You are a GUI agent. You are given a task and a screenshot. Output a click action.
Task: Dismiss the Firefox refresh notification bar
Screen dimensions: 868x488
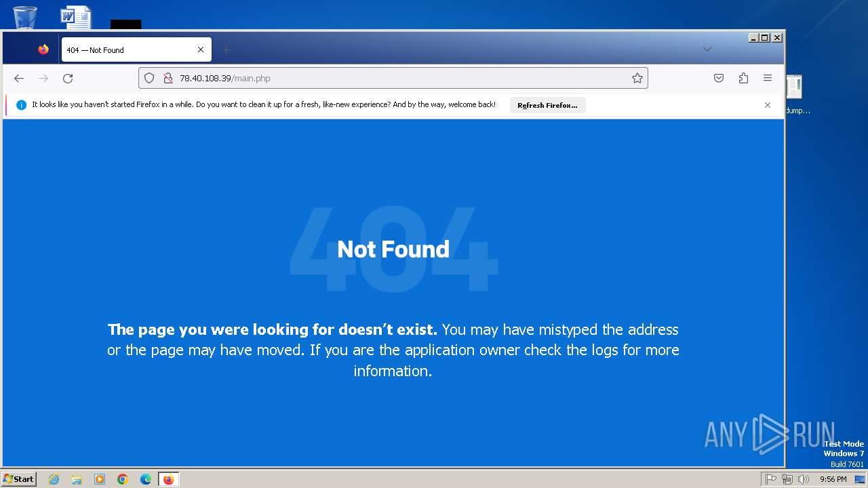click(x=768, y=105)
